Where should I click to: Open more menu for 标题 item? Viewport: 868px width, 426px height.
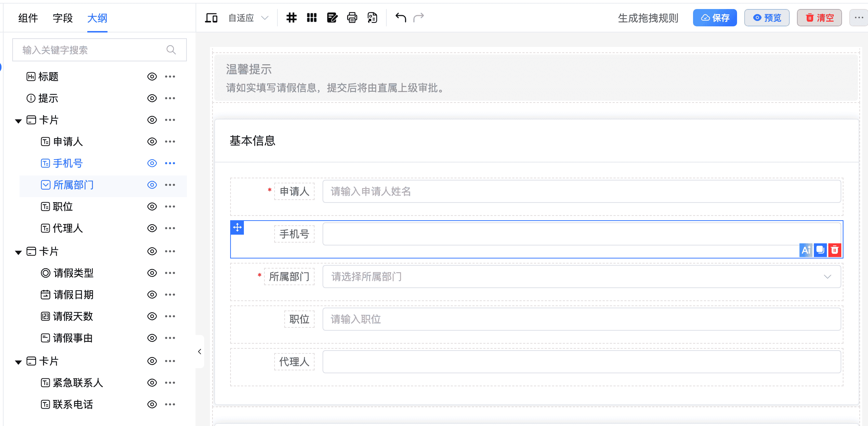pos(170,77)
